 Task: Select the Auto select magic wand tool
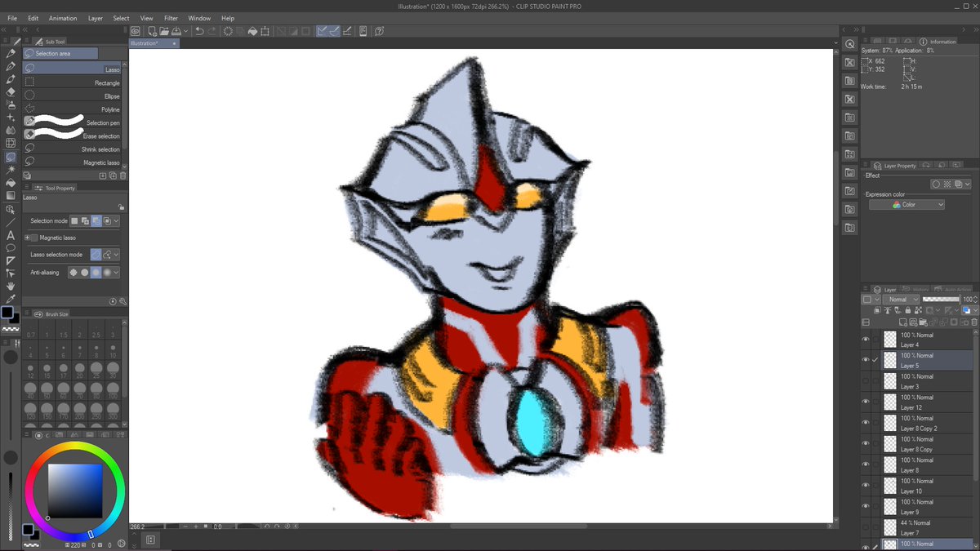point(11,170)
